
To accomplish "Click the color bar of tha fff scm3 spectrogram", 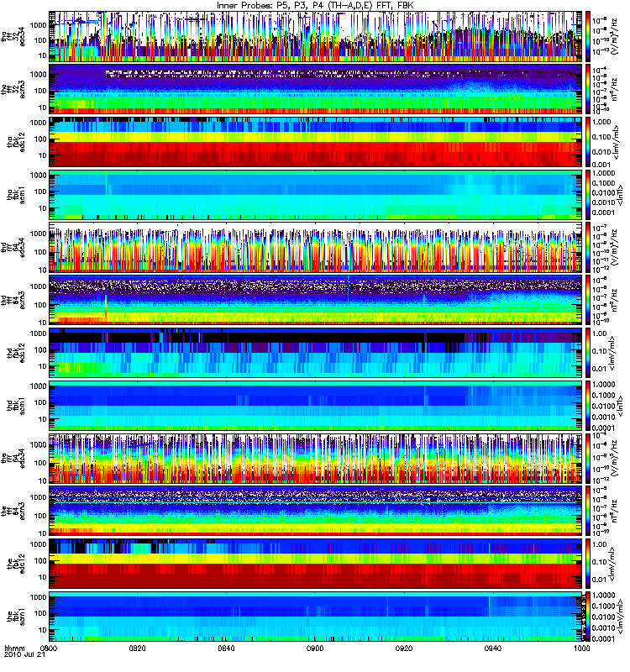I will [x=587, y=89].
